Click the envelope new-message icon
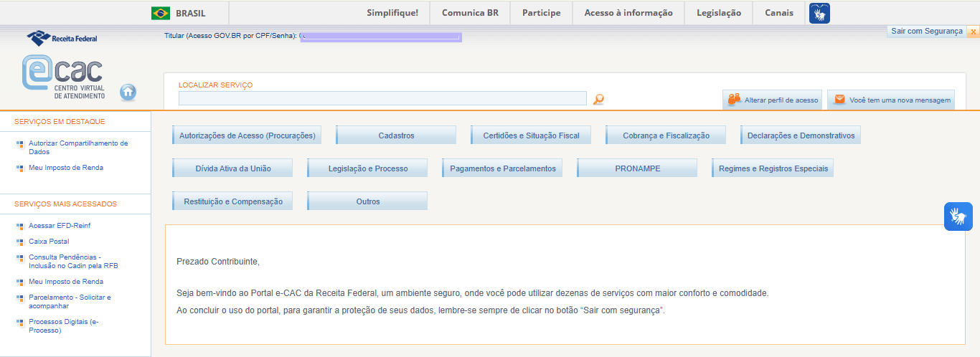 coord(839,100)
